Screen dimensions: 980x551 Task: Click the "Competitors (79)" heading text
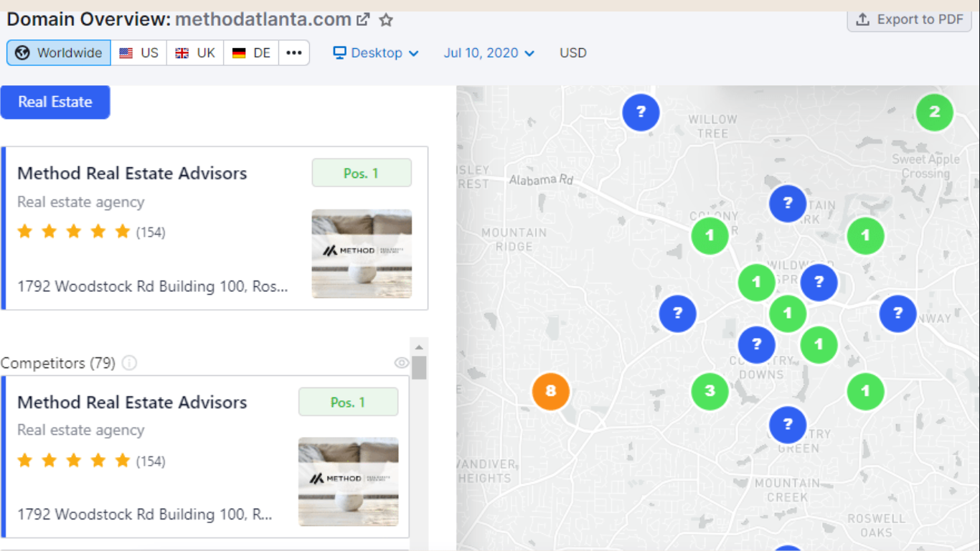coord(58,363)
